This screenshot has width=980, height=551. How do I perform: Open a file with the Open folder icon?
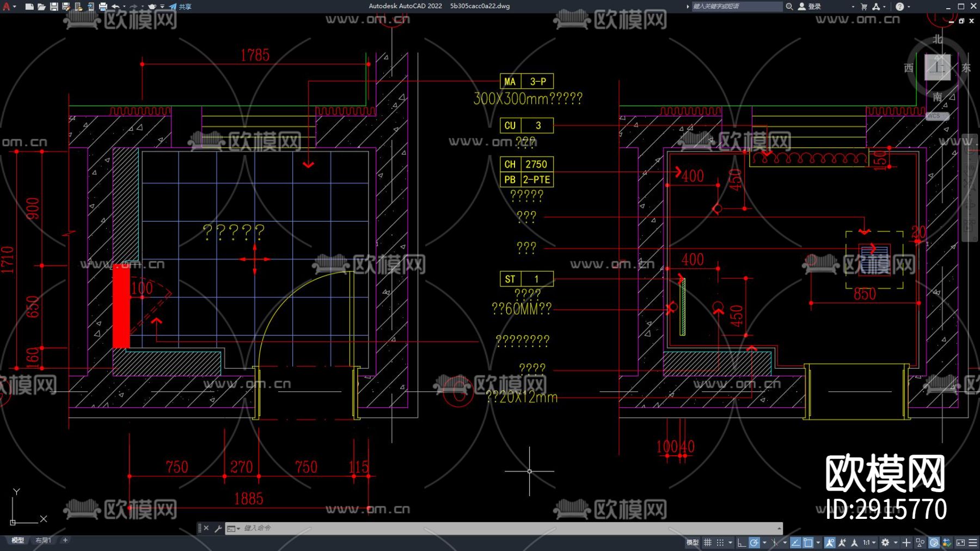click(41, 7)
